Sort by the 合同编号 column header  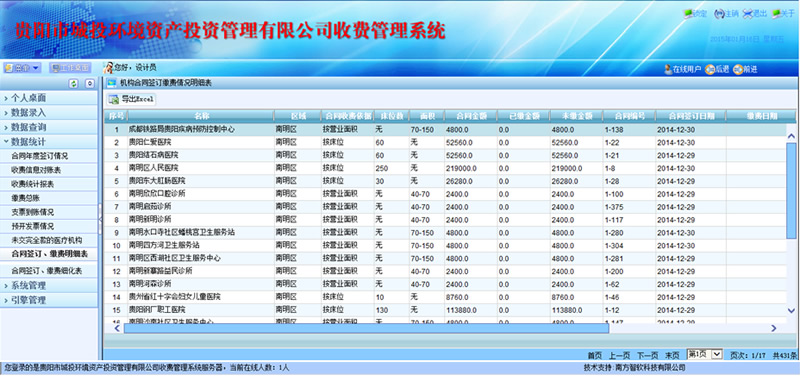point(629,116)
